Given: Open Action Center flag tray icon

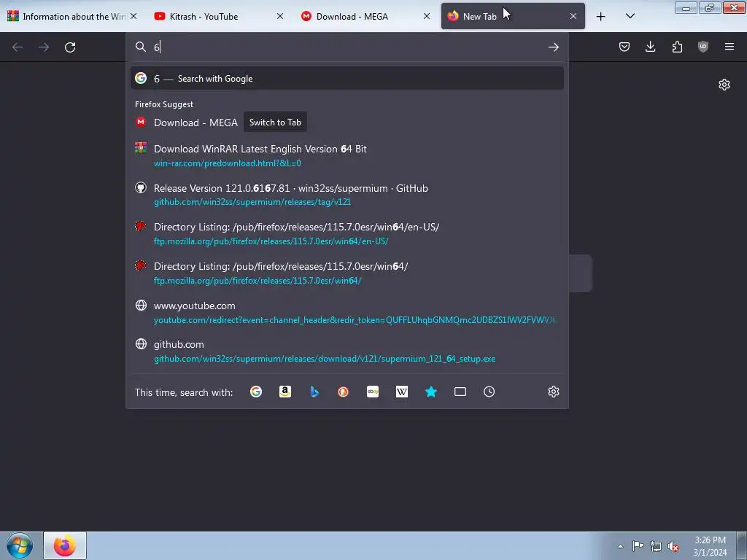Looking at the screenshot, I should pos(638,546).
